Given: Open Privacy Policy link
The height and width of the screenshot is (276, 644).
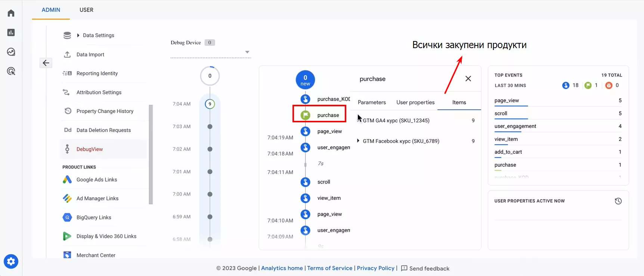Looking at the screenshot, I should pyautogui.click(x=375, y=268).
